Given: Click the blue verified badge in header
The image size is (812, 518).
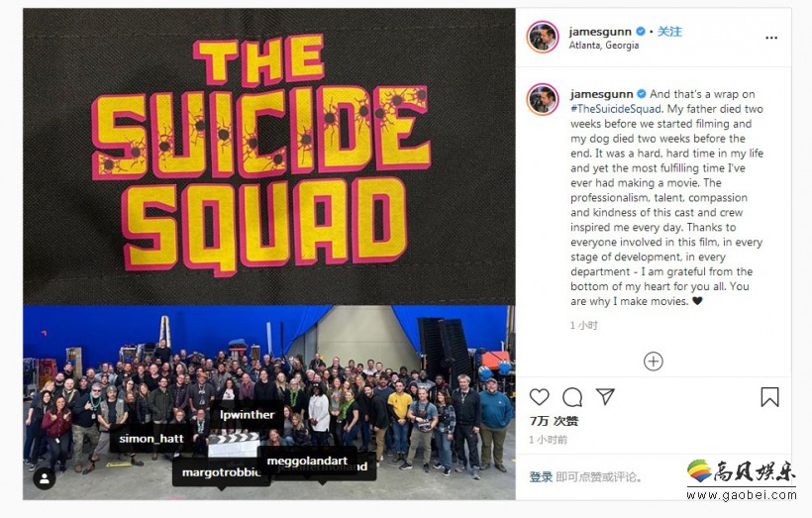Looking at the screenshot, I should click(641, 32).
